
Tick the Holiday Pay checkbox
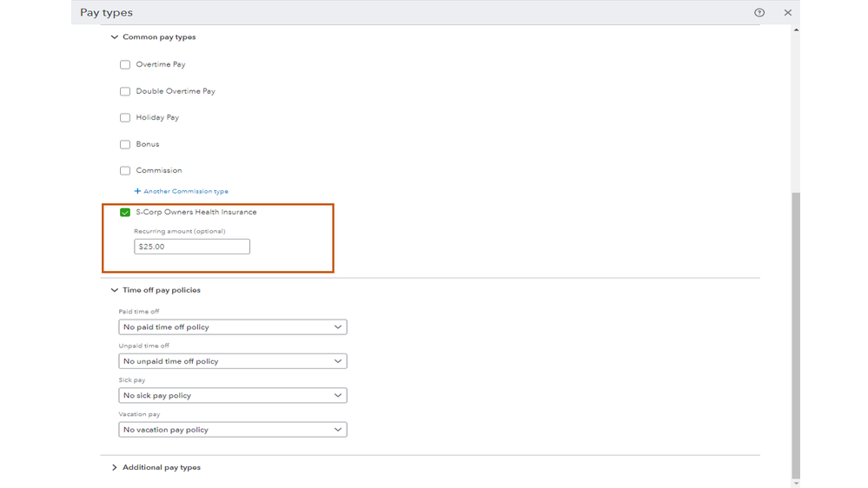coord(125,118)
